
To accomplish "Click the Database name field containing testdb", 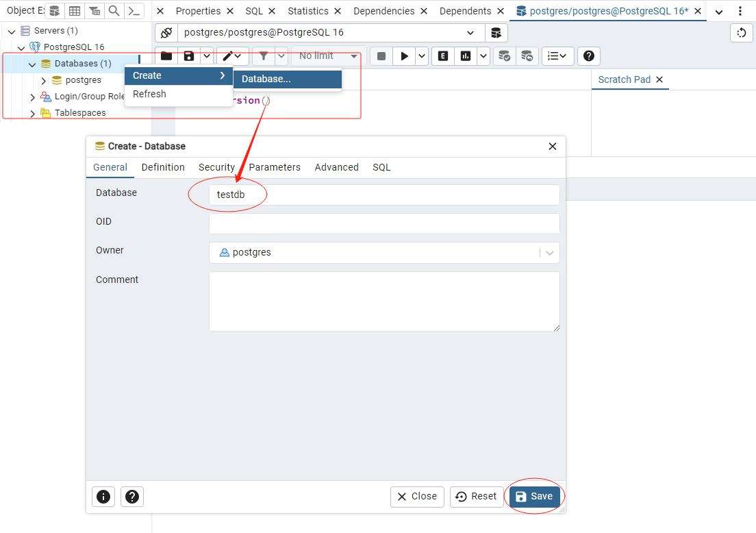I will [x=384, y=195].
